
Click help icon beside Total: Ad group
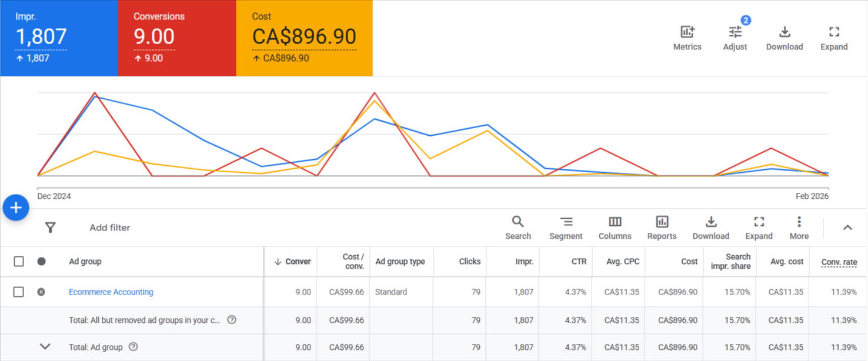pos(133,347)
